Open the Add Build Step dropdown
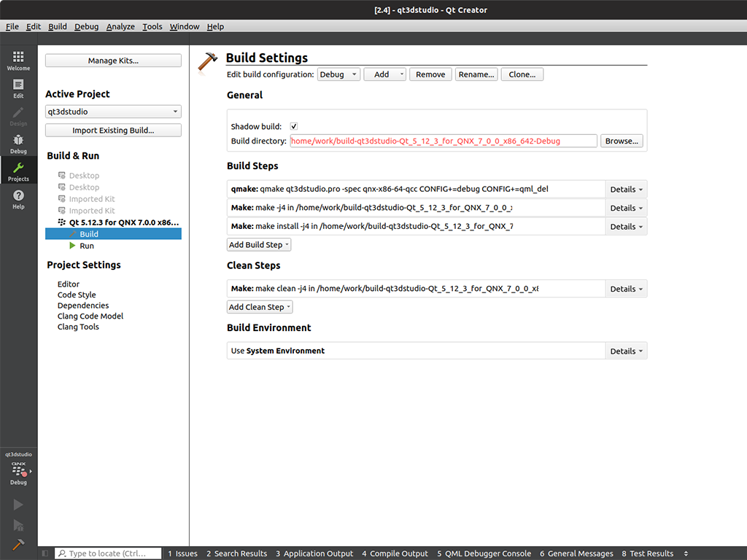This screenshot has height=560, width=747. coord(259,245)
